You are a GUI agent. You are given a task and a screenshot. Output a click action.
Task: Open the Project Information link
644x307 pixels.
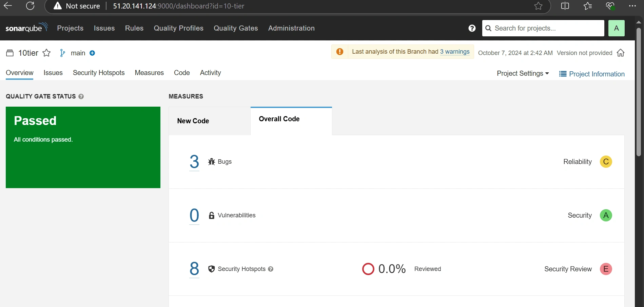[x=592, y=74]
